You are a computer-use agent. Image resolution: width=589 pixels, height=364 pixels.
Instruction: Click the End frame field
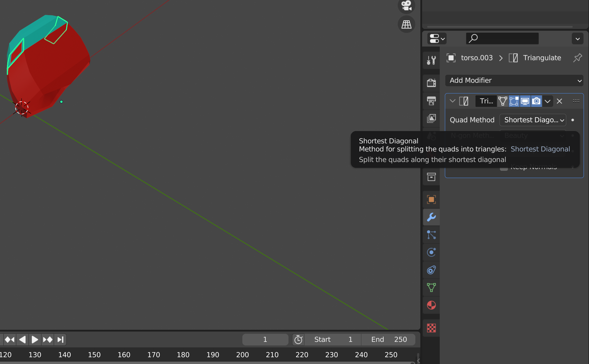388,340
